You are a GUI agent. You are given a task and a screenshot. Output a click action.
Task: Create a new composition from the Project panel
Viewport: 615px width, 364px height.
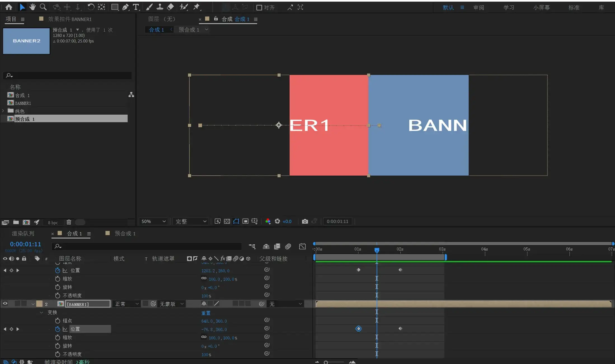click(x=26, y=222)
